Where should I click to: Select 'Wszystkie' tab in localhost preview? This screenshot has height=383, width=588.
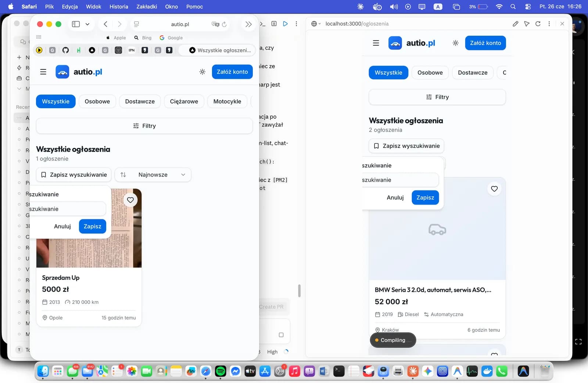pos(388,73)
